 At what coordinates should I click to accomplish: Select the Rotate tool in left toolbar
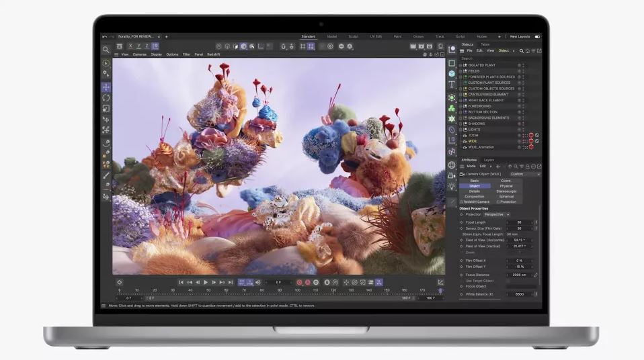[x=106, y=97]
